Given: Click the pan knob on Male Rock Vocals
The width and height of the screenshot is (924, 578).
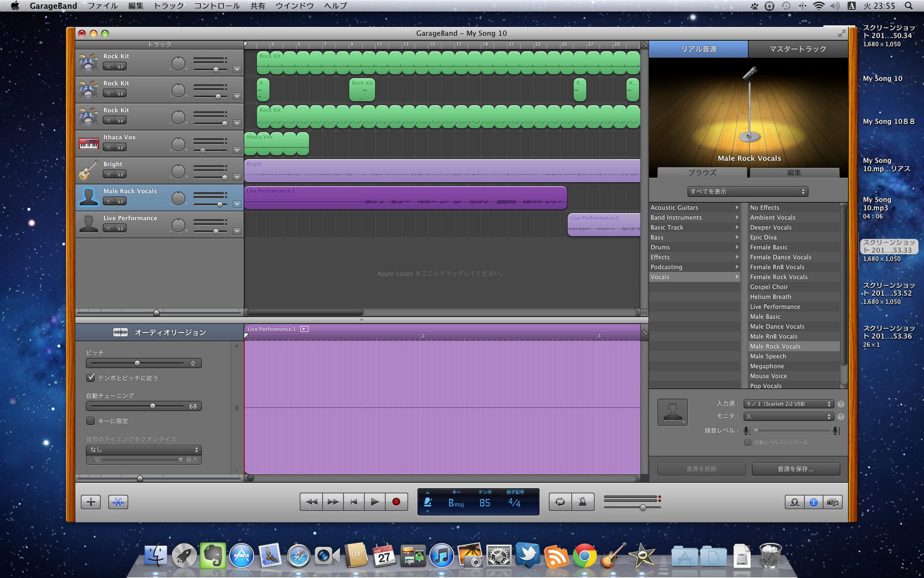Looking at the screenshot, I should (x=178, y=198).
